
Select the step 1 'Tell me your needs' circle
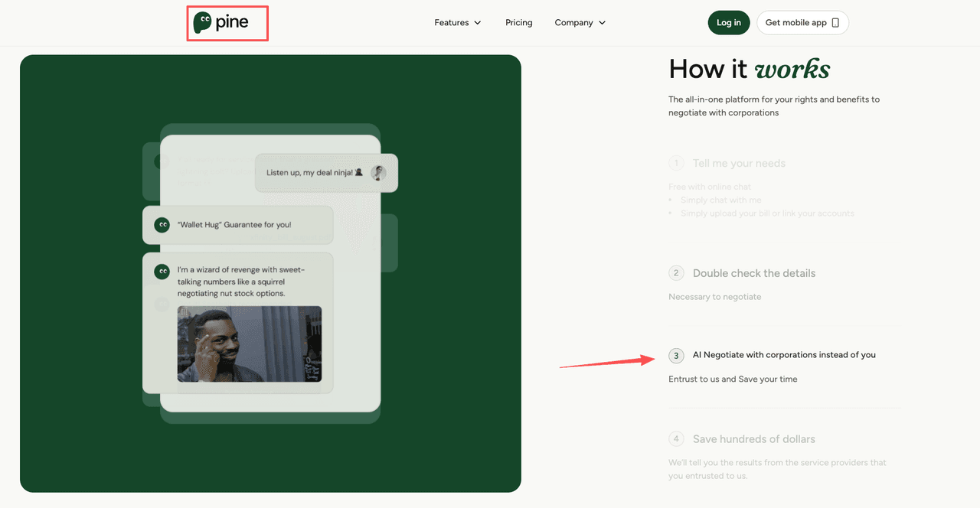[676, 163]
